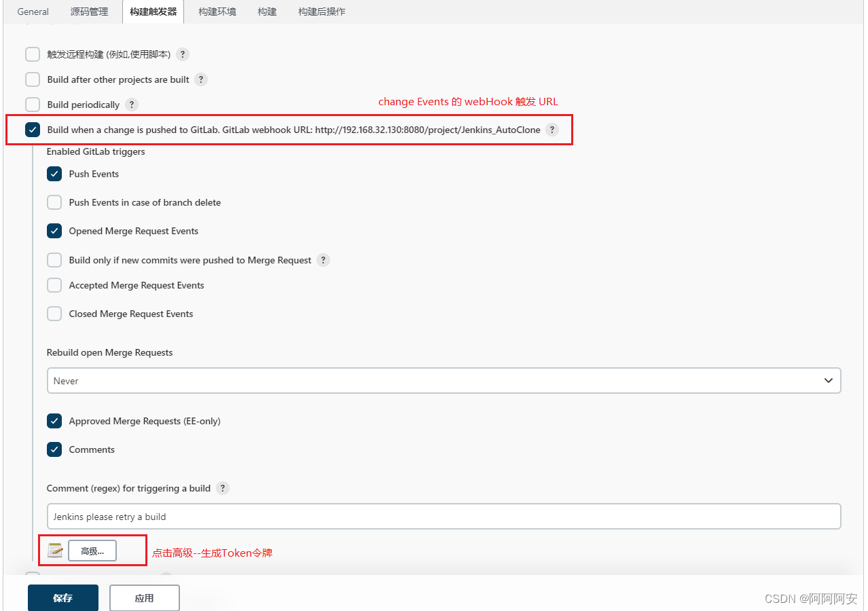Click help icon beside Build after other projects
Screen dimensions: 868x611
201,79
